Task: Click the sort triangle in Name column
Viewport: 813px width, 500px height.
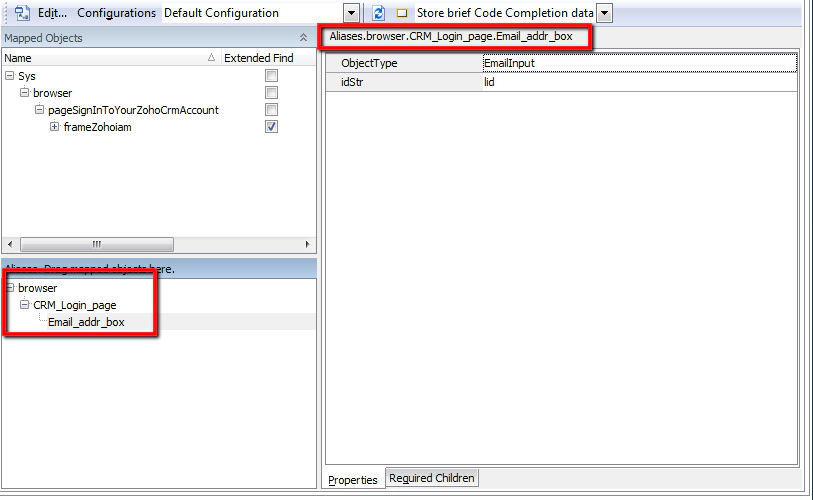Action: (x=211, y=58)
